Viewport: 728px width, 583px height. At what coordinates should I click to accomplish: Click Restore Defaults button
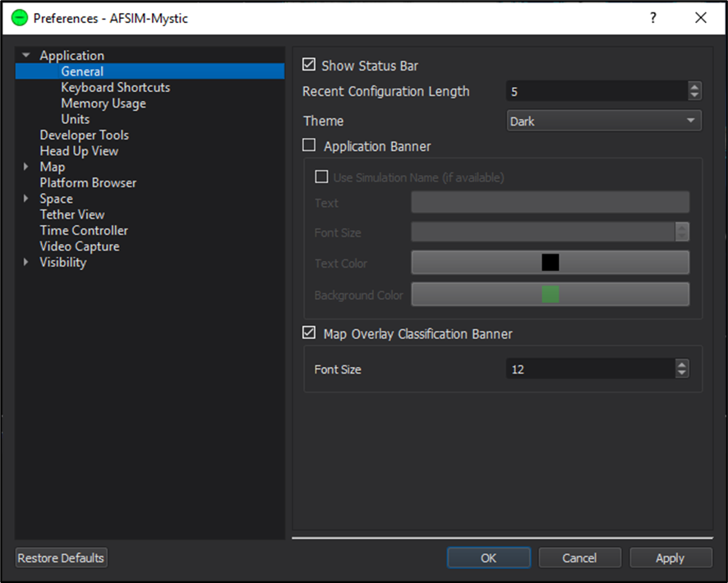coord(62,558)
